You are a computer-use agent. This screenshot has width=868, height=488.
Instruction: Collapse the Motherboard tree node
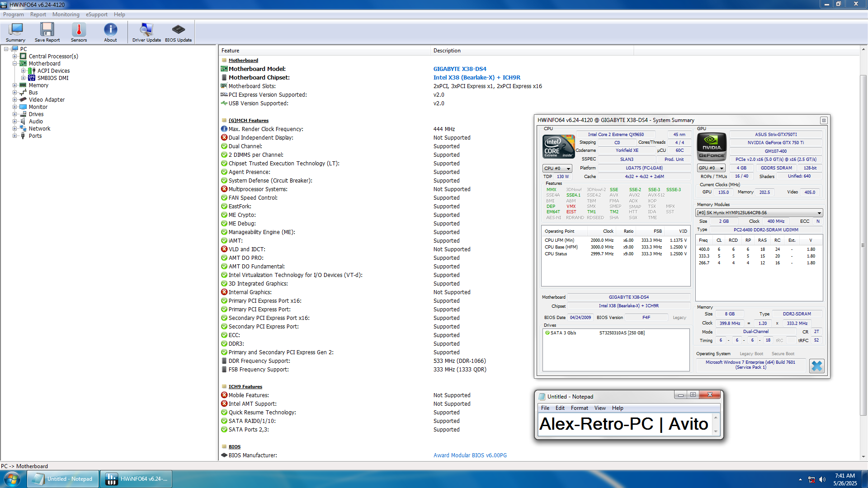click(14, 64)
